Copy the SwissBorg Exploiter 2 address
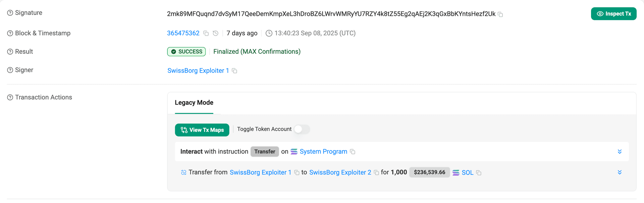This screenshot has height=203, width=644. (x=376, y=172)
